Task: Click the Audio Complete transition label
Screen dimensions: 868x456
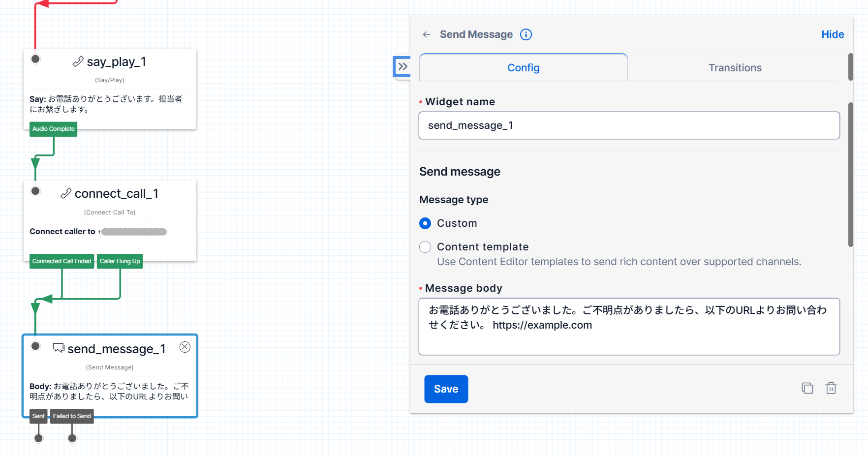Action: click(53, 129)
